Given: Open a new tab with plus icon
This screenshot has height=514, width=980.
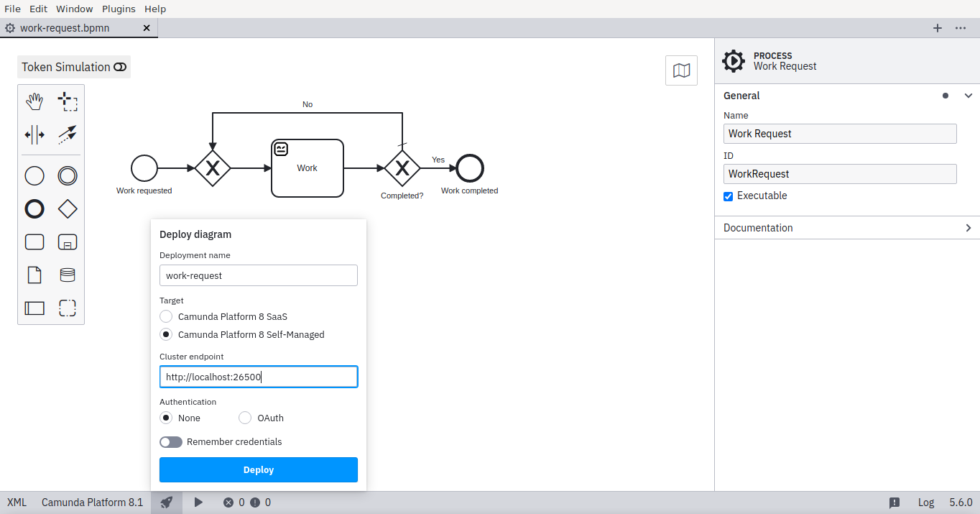Looking at the screenshot, I should click(x=938, y=28).
